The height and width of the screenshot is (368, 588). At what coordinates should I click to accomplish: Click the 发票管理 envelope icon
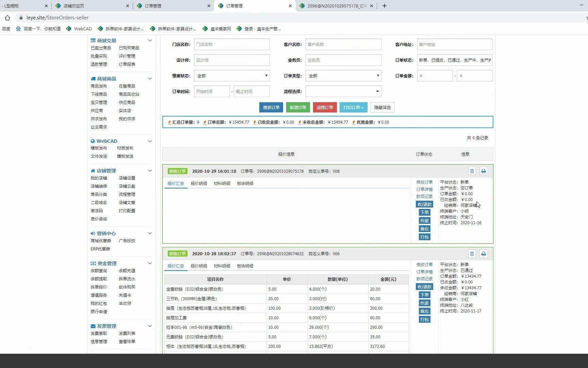(93, 326)
